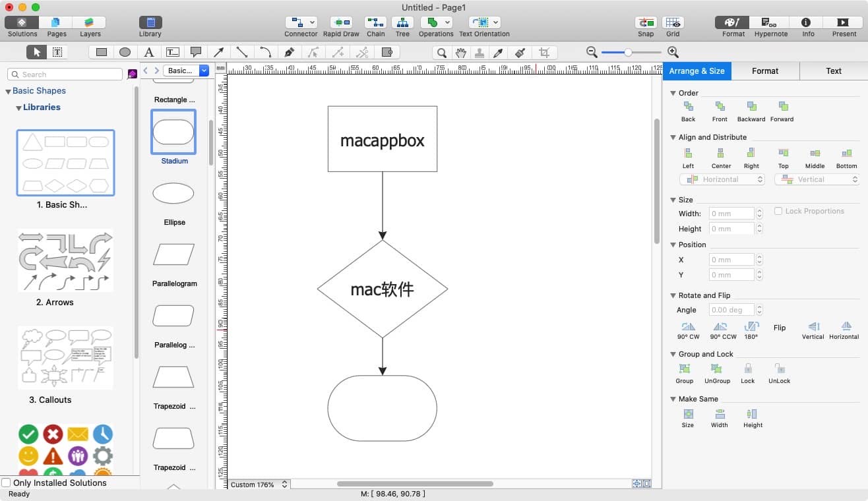Viewport: 868px width, 501px height.
Task: Select the Text tool letter A
Action: [x=149, y=52]
